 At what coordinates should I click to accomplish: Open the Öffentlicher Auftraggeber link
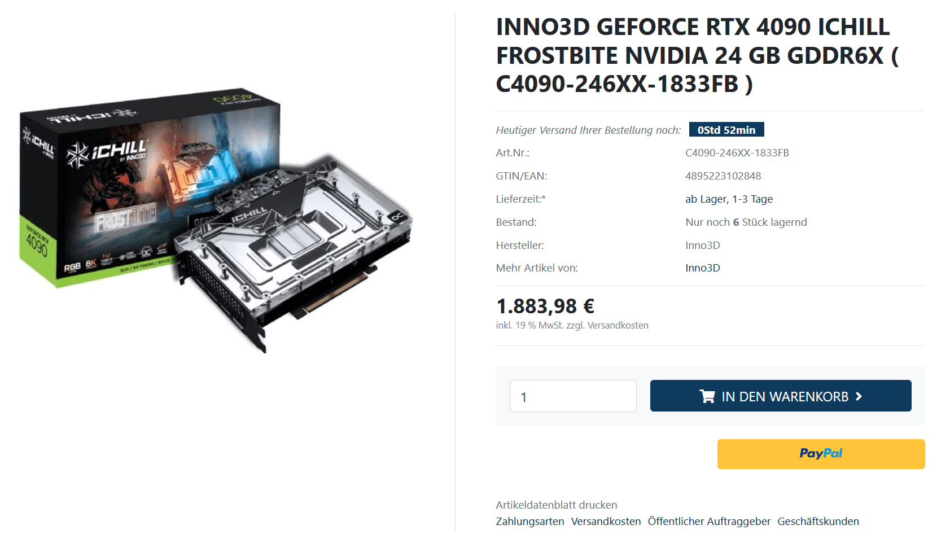709,521
